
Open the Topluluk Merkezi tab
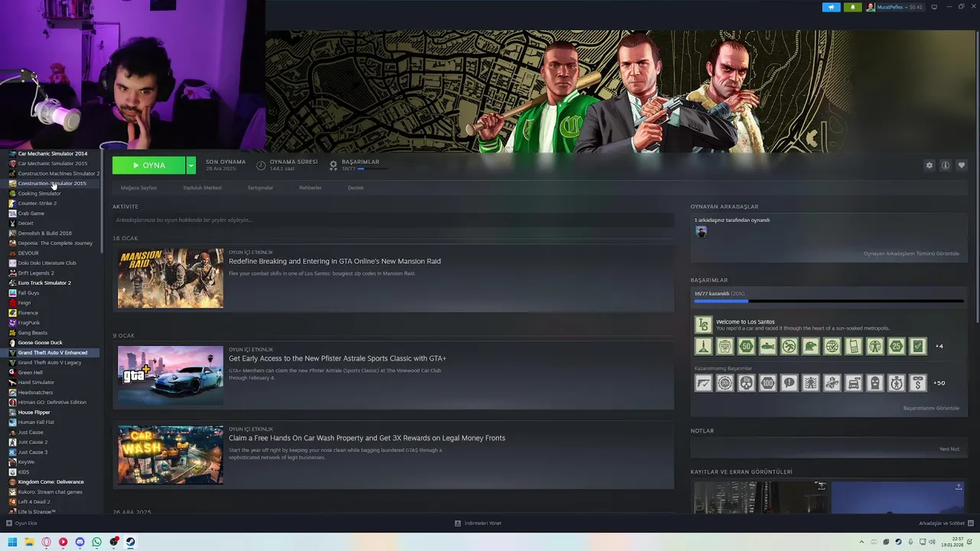[202, 187]
